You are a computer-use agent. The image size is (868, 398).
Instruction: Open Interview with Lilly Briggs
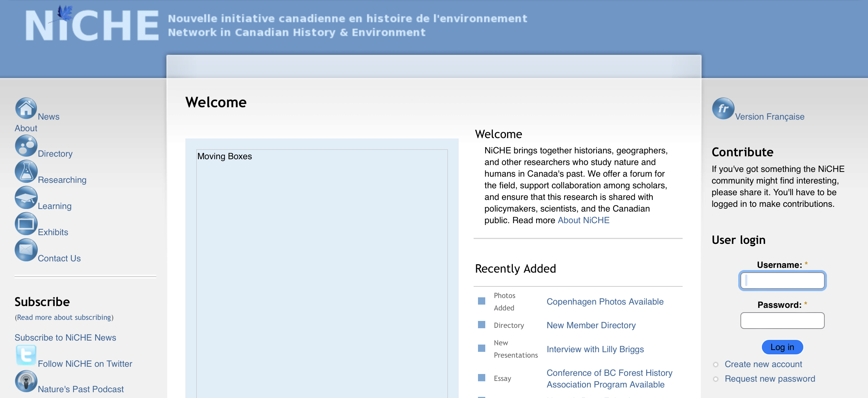[595, 349]
